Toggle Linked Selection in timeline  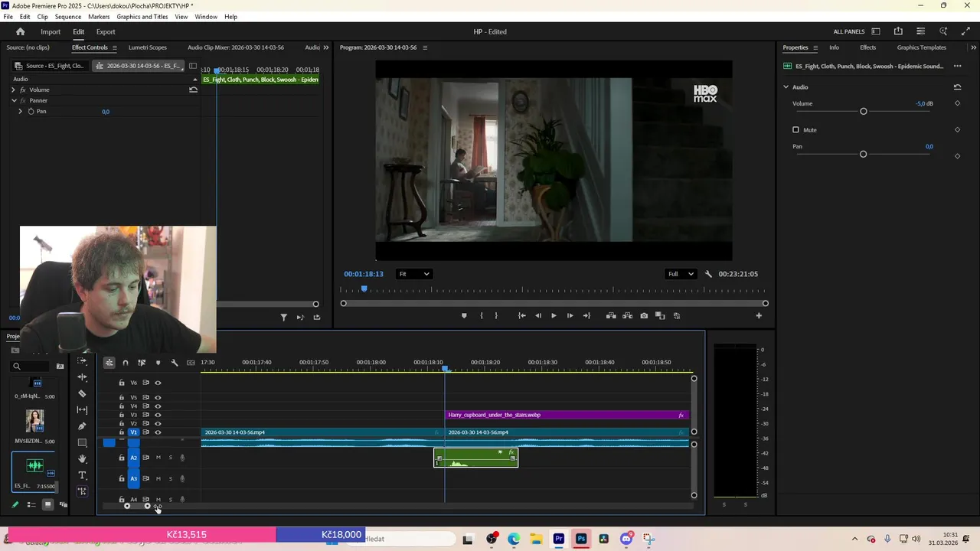(x=142, y=363)
